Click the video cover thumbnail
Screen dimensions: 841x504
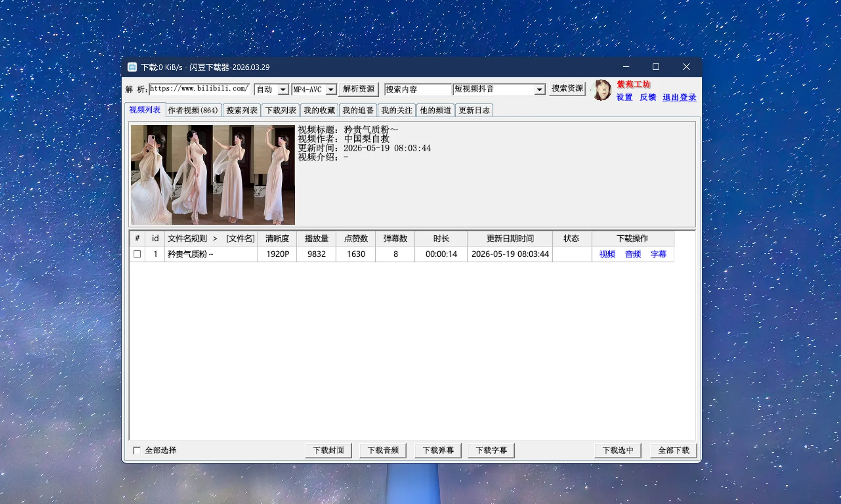(213, 175)
